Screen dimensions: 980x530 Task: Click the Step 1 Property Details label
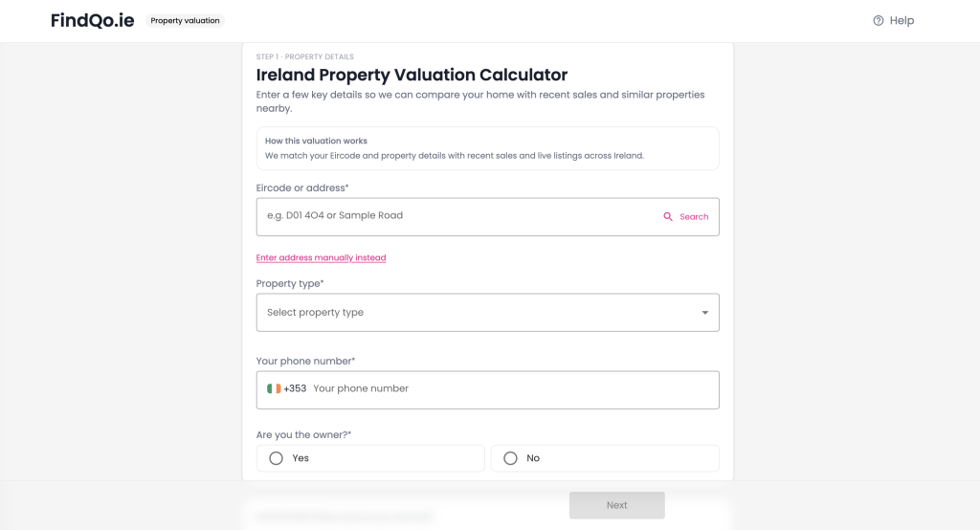[x=304, y=57]
